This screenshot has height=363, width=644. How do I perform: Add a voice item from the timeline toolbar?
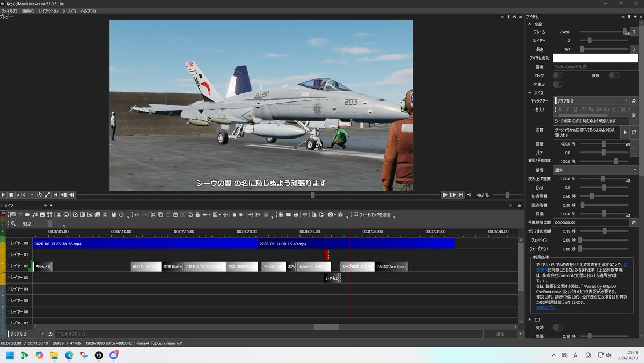[x=12, y=215]
